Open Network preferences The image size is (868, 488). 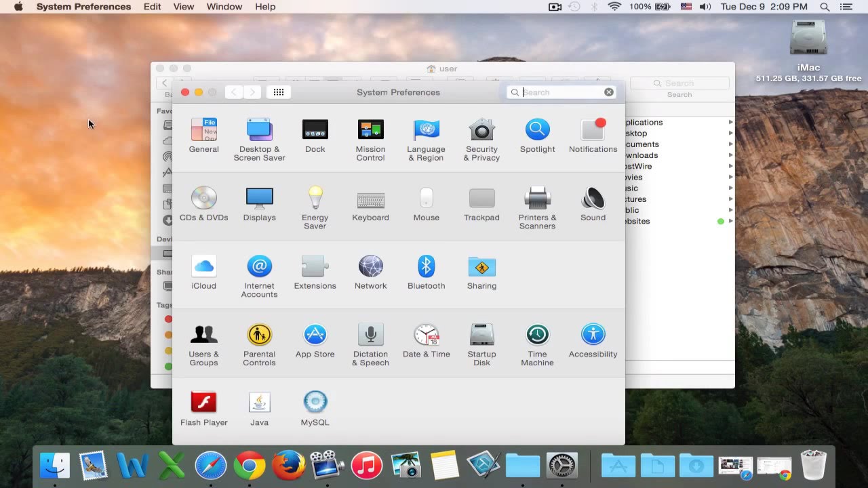[x=370, y=272]
